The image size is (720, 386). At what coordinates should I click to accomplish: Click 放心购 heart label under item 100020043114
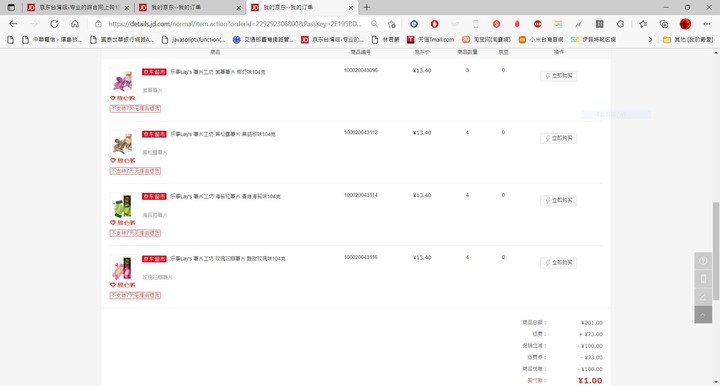123,223
